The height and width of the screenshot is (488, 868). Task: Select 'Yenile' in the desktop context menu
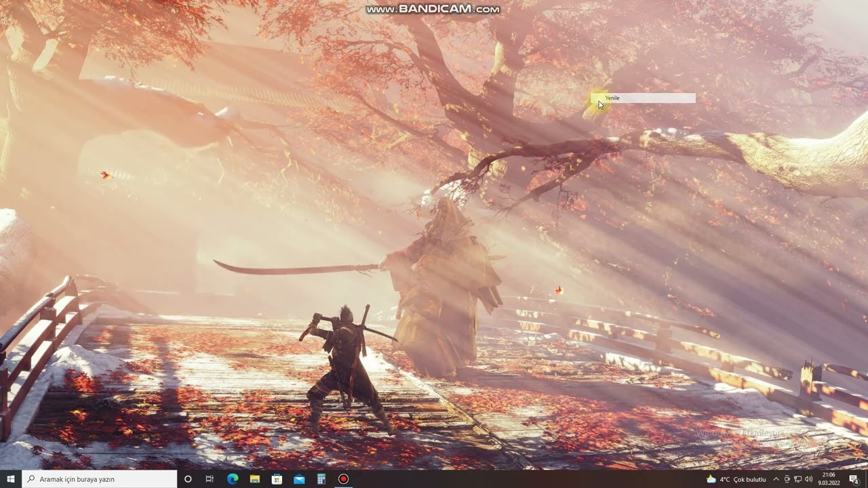click(x=643, y=98)
